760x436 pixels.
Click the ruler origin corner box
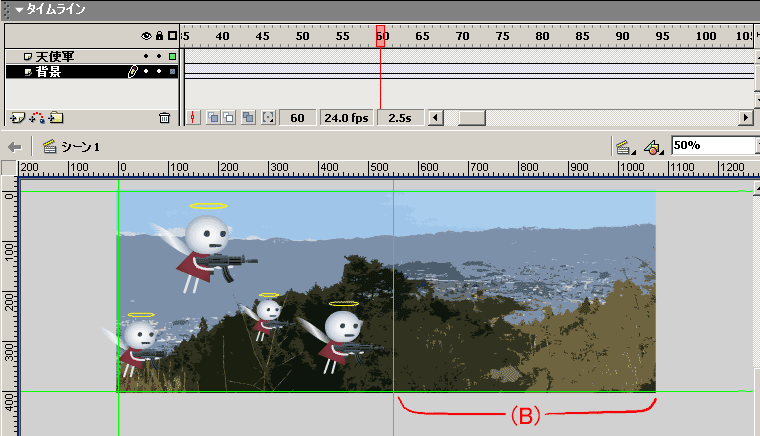click(x=9, y=168)
